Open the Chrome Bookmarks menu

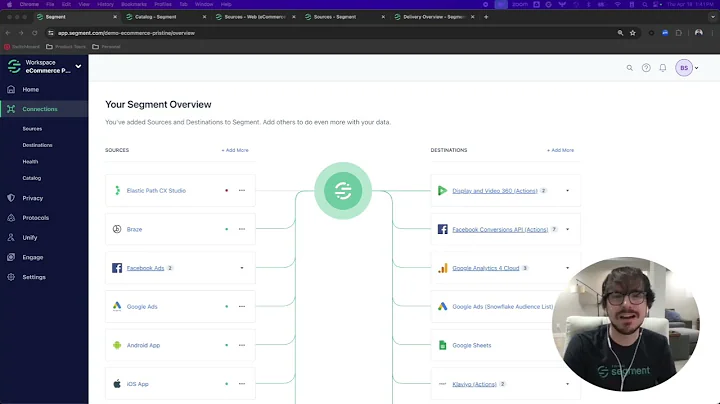134,4
